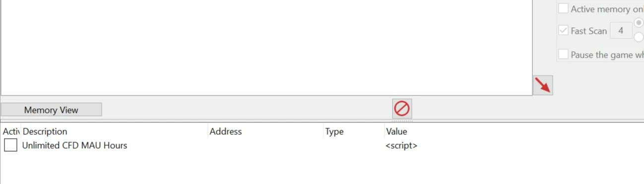Image resolution: width=644 pixels, height=184 pixels.
Task: Enable the Active memory only checkbox
Action: (x=563, y=8)
